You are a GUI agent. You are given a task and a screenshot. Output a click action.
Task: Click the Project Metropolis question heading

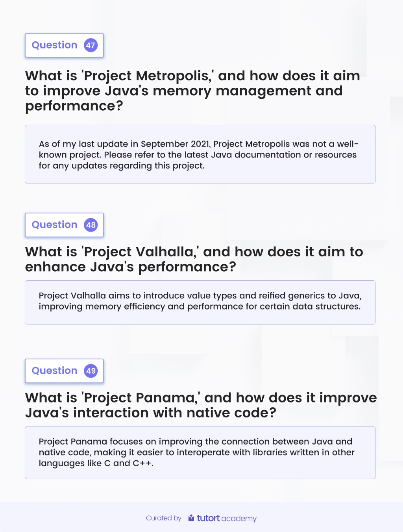192,91
